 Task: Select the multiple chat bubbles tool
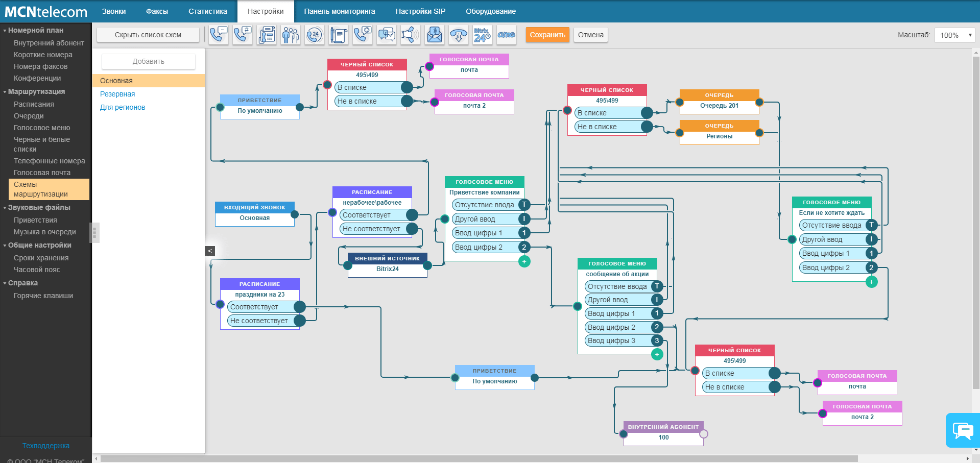pos(387,35)
